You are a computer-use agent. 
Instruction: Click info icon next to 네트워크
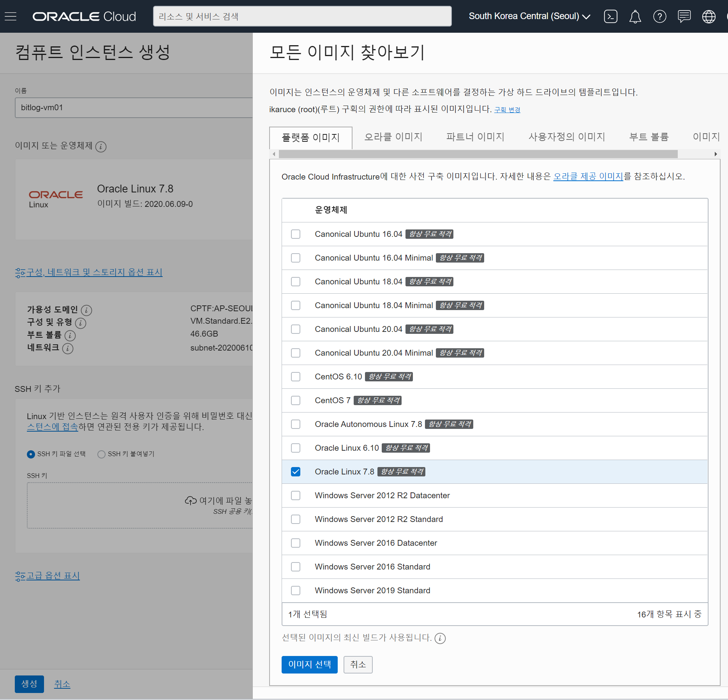[x=68, y=348]
